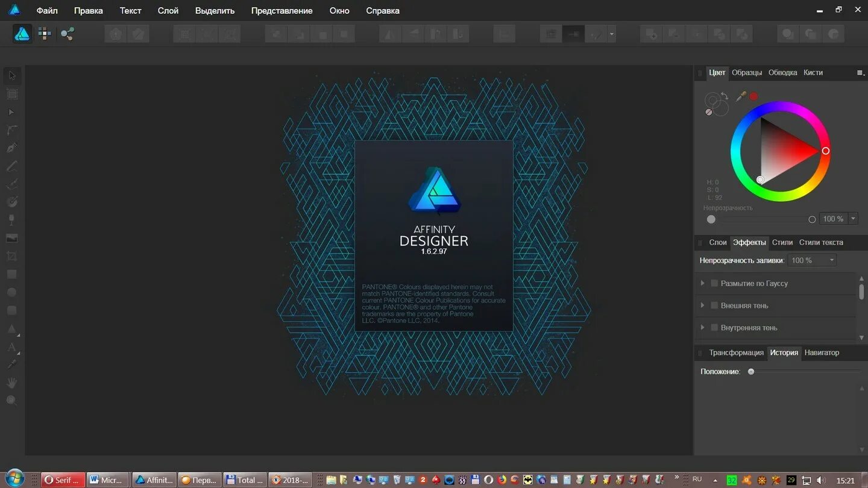Open the Слой menu

pos(168,11)
